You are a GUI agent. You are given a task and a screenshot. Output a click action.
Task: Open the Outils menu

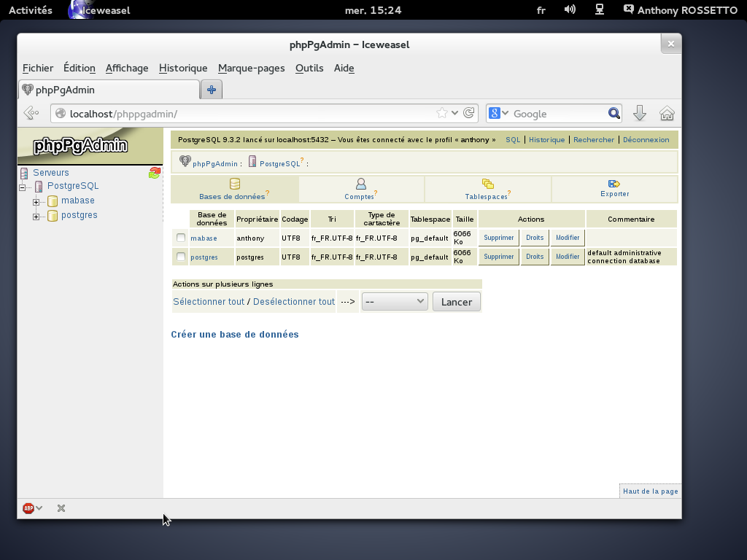[309, 68]
